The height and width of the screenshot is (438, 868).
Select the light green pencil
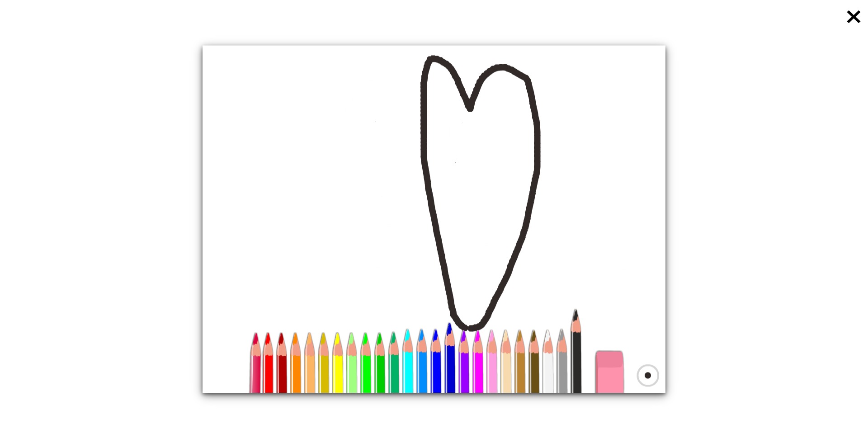coord(352,363)
